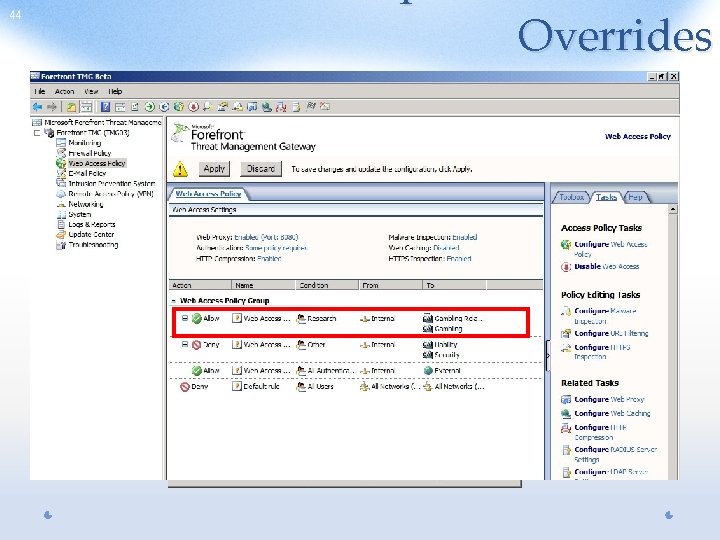Open the Action menu

[64, 91]
